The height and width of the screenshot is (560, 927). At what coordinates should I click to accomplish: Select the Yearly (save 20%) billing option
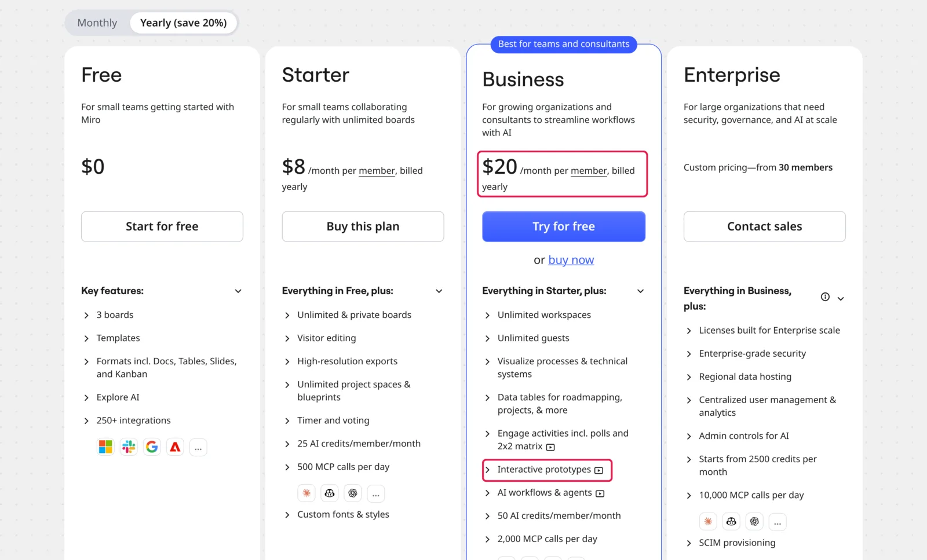(183, 23)
